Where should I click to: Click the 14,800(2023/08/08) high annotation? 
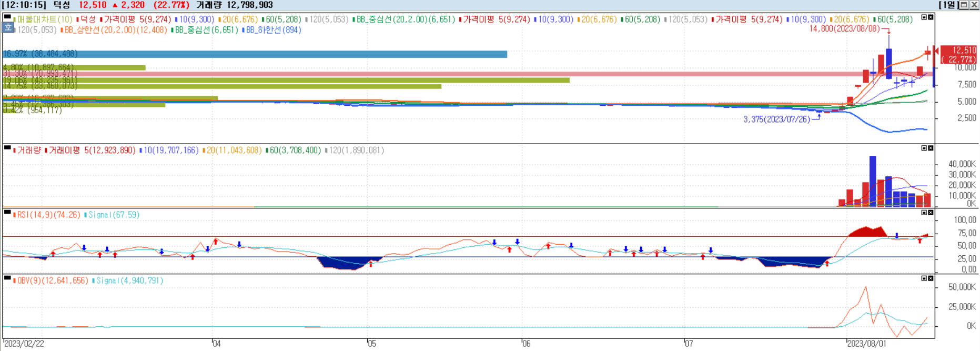click(x=844, y=28)
